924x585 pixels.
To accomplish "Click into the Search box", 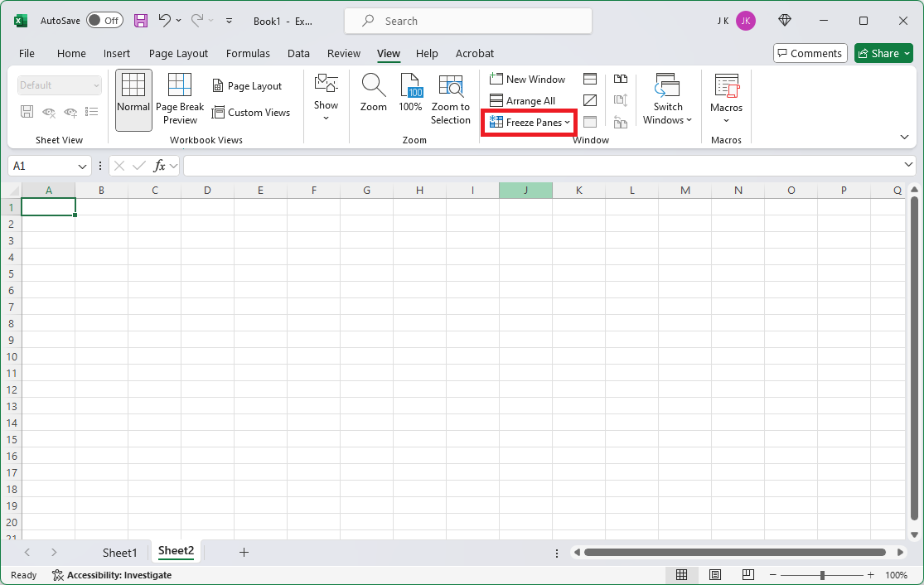I will [468, 21].
